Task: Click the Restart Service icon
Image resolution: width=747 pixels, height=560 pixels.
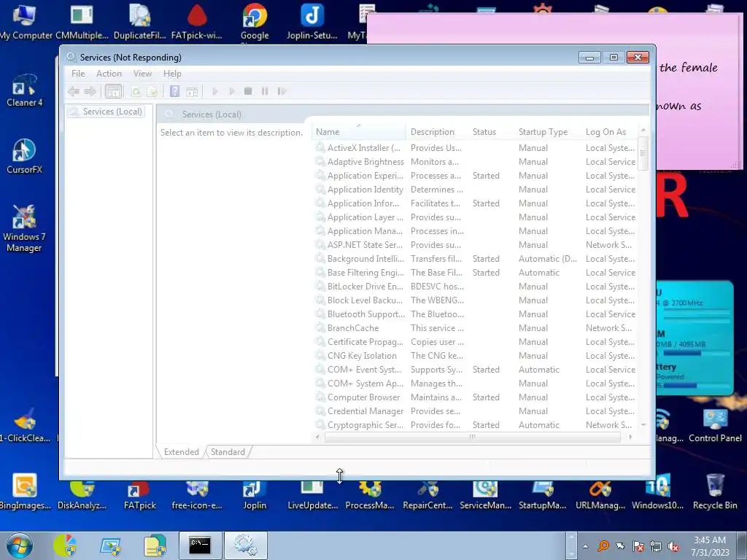Action: click(282, 91)
